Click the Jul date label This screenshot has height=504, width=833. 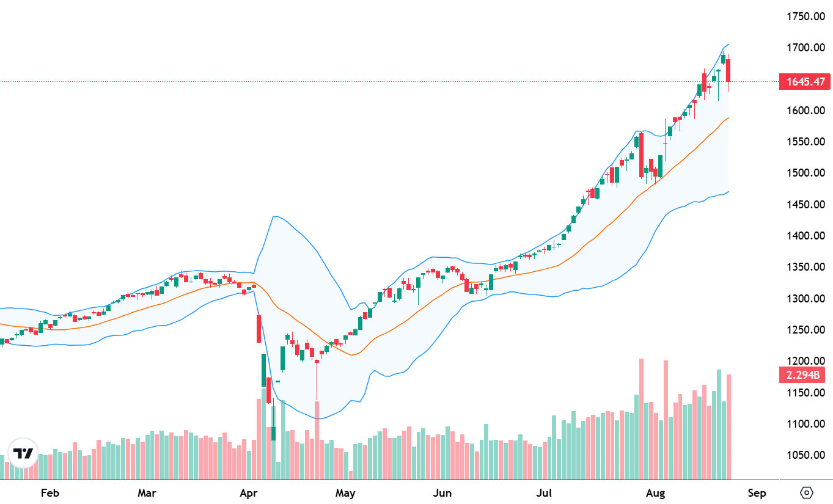click(x=543, y=493)
